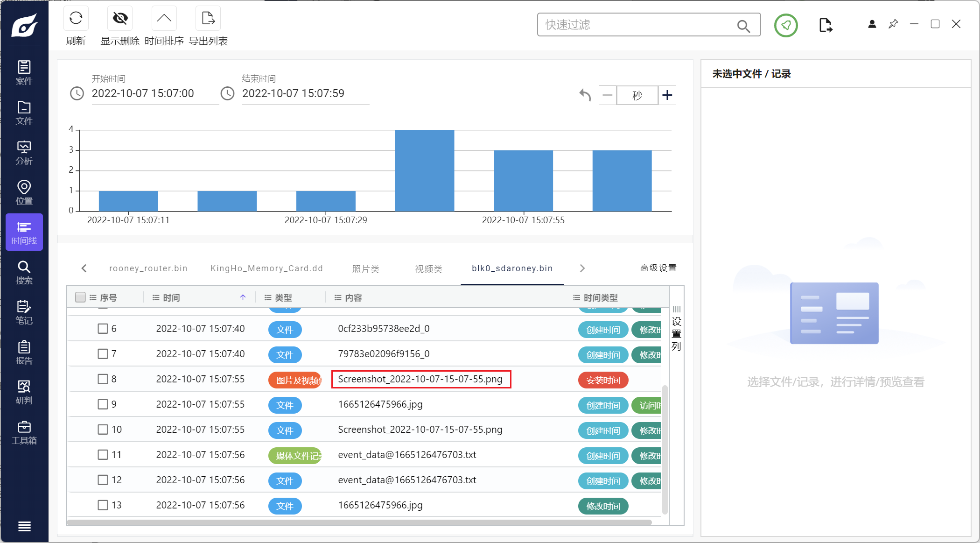Click the Refresh (刷新) toolbar icon

[x=76, y=19]
